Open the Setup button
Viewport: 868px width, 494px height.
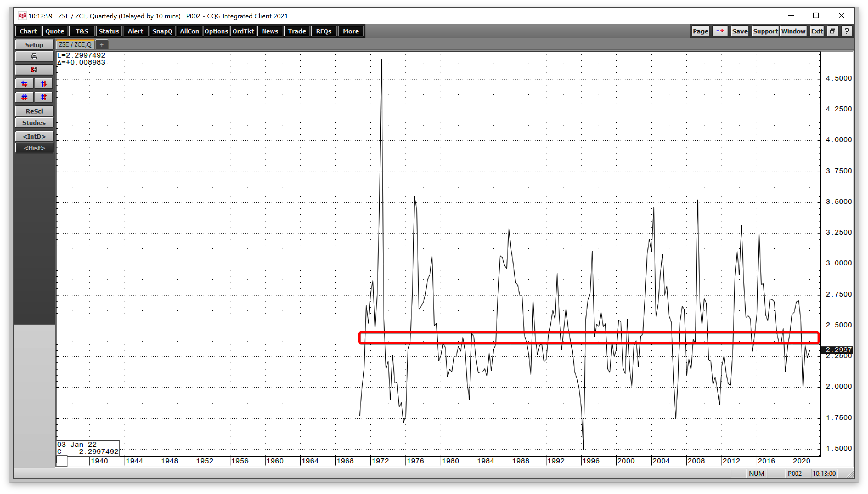coord(34,45)
